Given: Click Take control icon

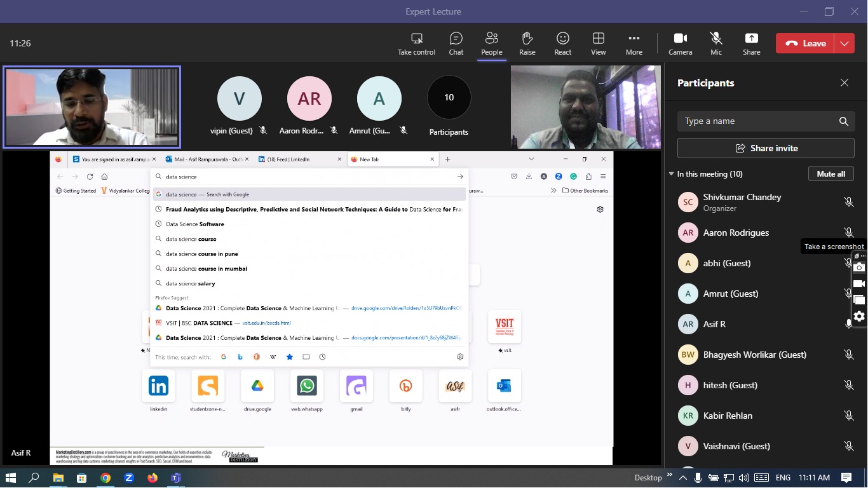Looking at the screenshot, I should click(x=416, y=43).
